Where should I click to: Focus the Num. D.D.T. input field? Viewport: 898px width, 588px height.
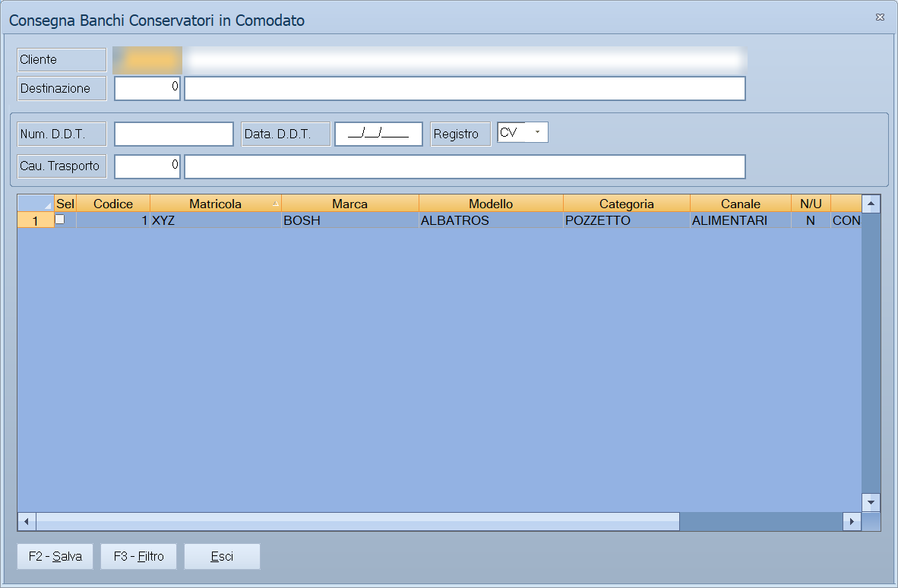[174, 134]
